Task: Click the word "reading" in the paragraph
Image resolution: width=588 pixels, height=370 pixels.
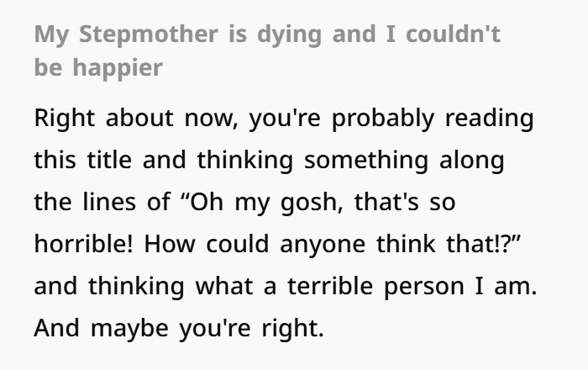Action: coord(490,119)
